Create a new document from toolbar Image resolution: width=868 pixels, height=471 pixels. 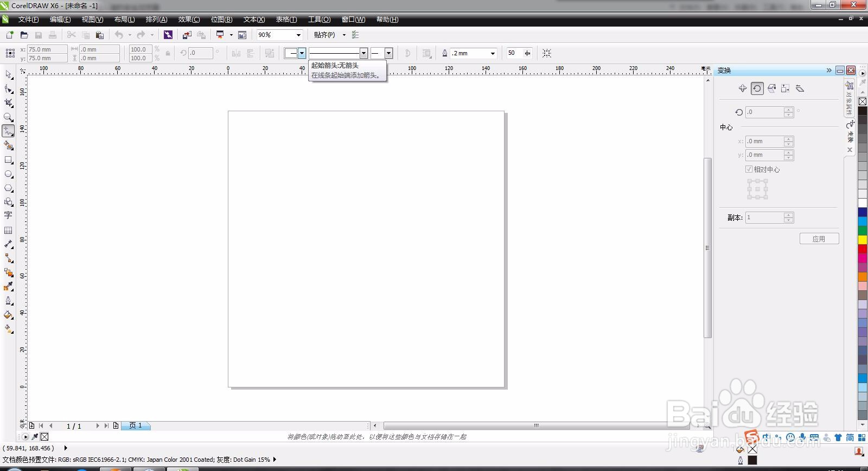[9, 35]
